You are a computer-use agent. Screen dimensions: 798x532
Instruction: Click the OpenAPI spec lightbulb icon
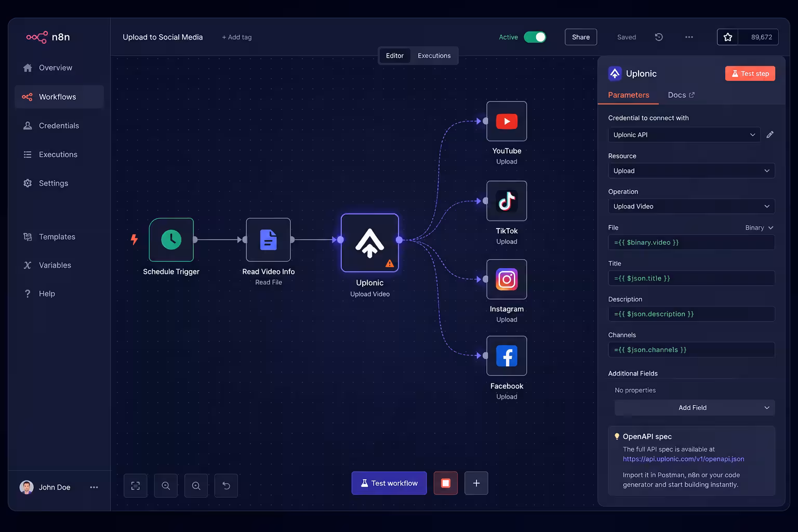(617, 436)
